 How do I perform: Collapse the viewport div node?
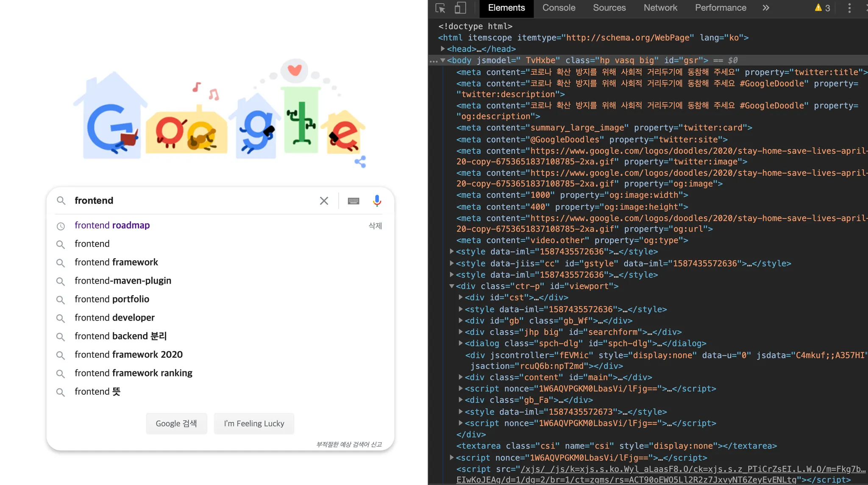[x=452, y=286]
